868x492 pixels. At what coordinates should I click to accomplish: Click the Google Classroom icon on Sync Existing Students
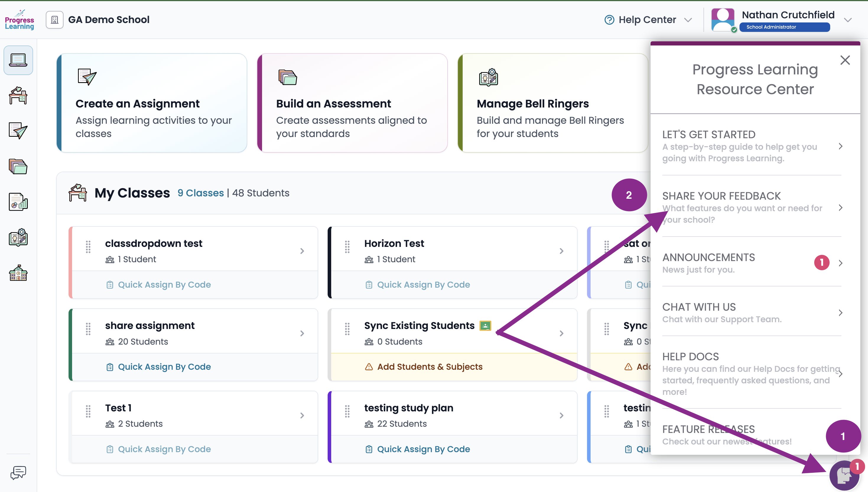(x=485, y=326)
